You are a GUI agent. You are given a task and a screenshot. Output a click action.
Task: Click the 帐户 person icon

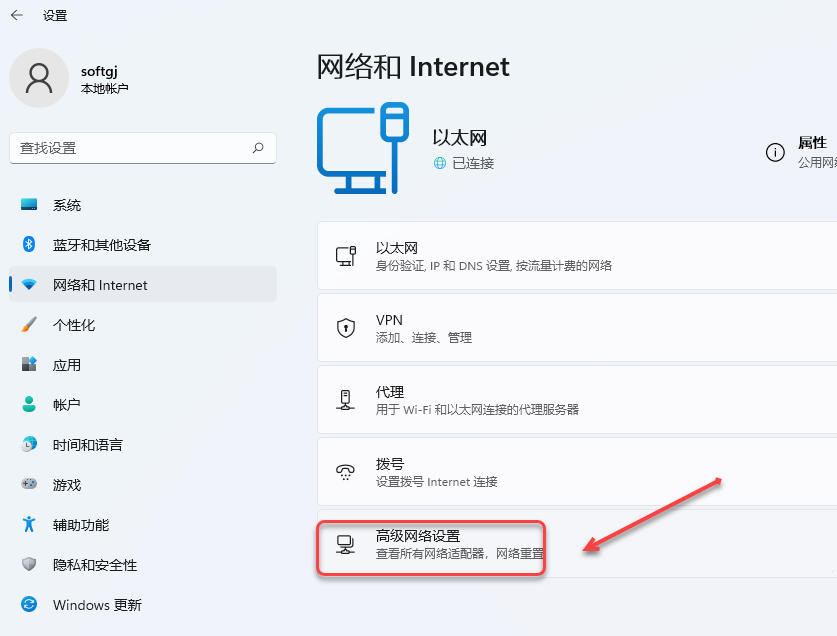click(x=29, y=404)
